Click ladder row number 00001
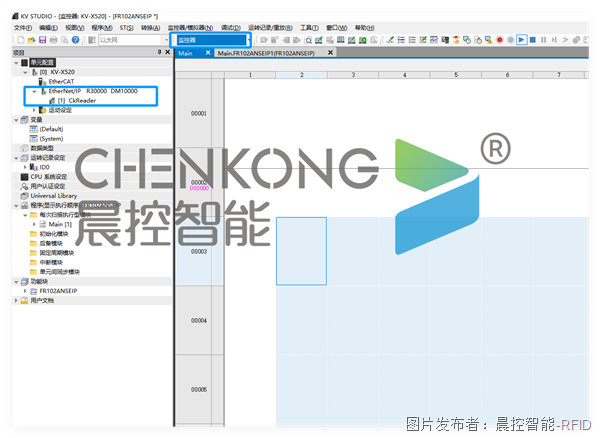The width and height of the screenshot is (600, 438). tap(199, 113)
